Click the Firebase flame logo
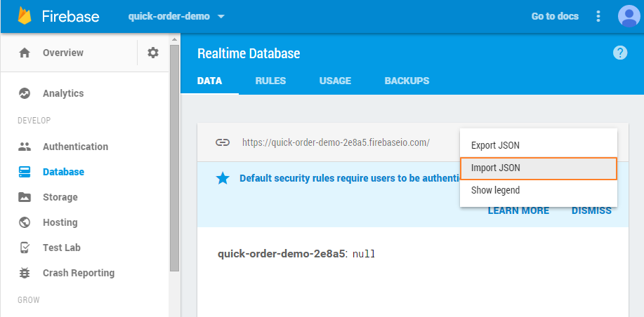644x317 pixels. click(x=25, y=16)
